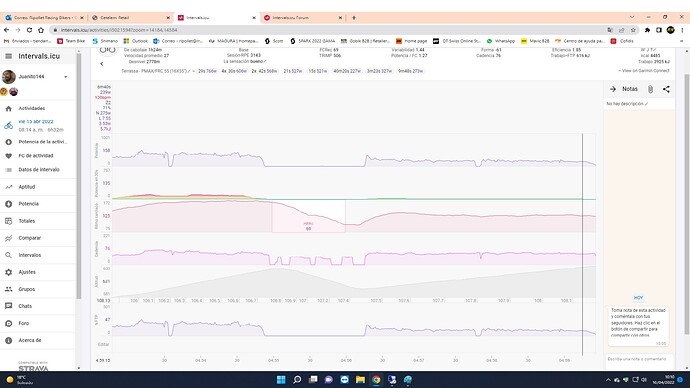Screen dimensions: 690x388
Task: Expand the system tray hidden icons chevron
Action: pos(608,380)
